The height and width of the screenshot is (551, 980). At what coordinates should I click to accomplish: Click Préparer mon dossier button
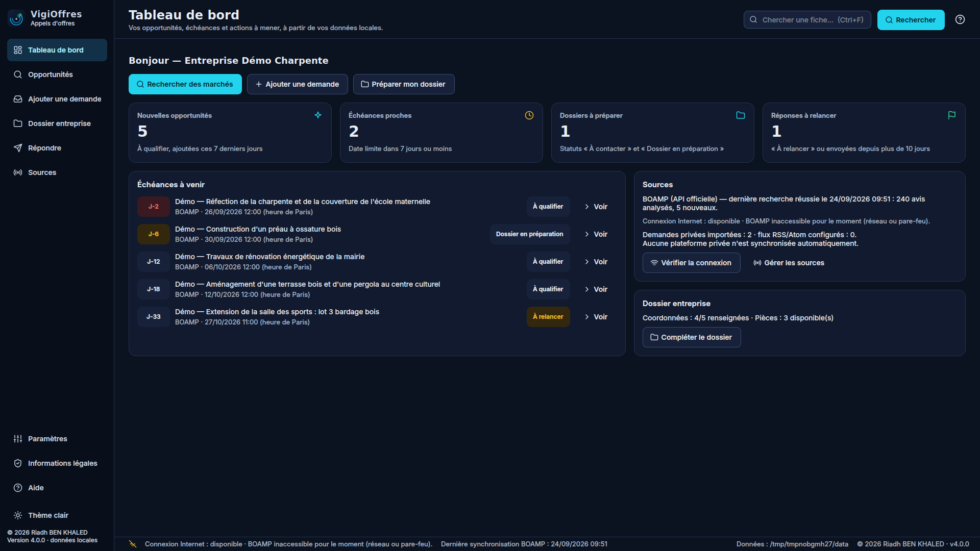[404, 84]
